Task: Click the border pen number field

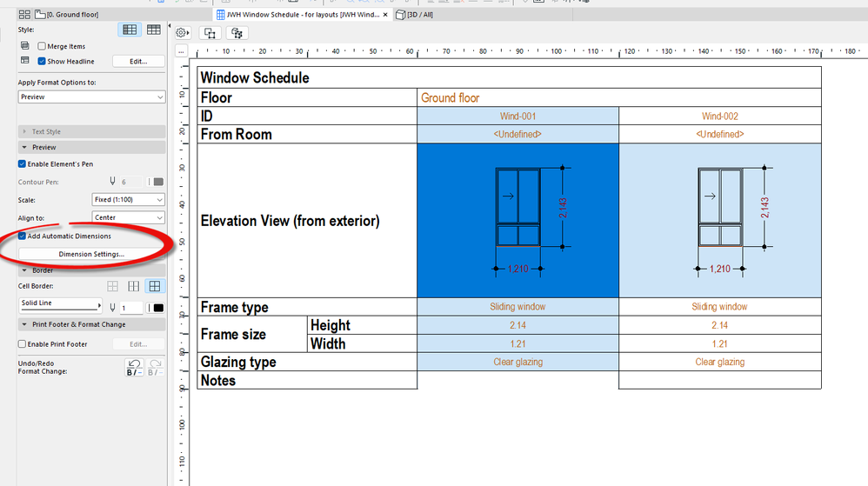Action: point(130,308)
